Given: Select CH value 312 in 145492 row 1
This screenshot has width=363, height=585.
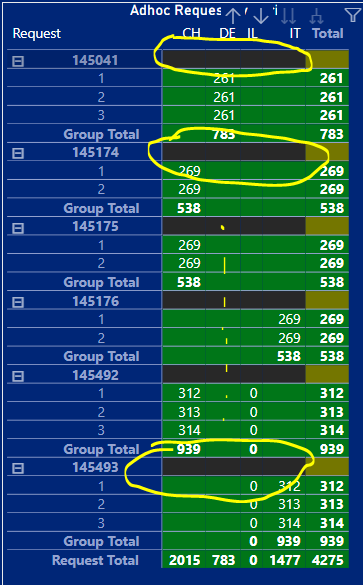Looking at the screenshot, I should [x=190, y=394].
